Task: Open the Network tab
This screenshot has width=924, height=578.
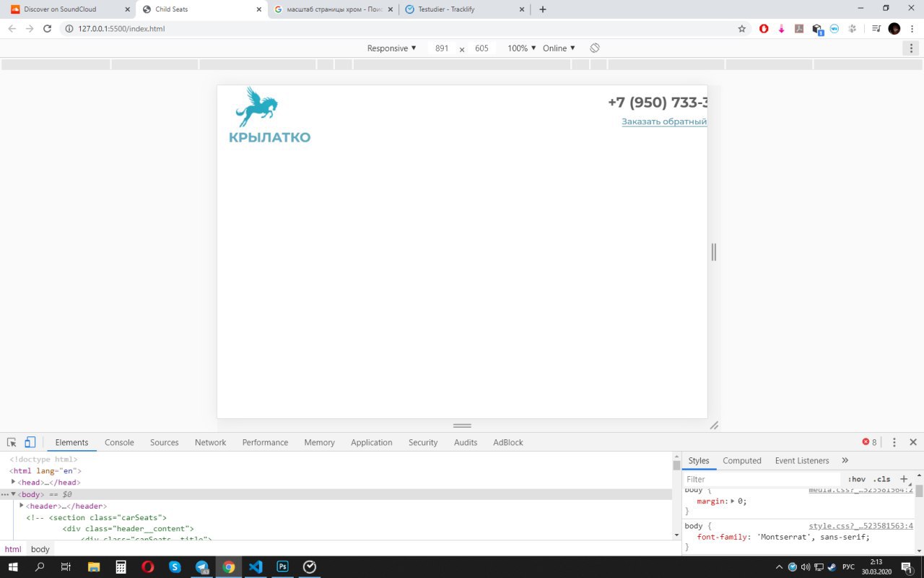Action: point(210,442)
